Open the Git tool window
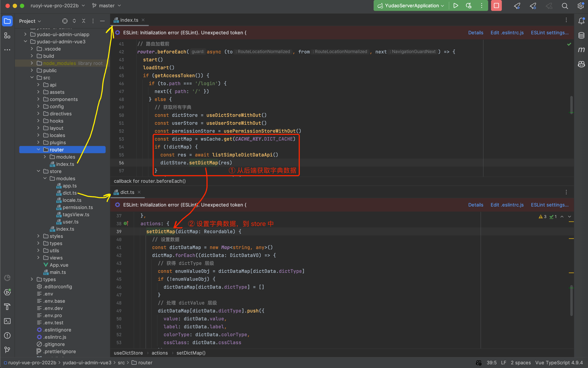 (x=7, y=350)
